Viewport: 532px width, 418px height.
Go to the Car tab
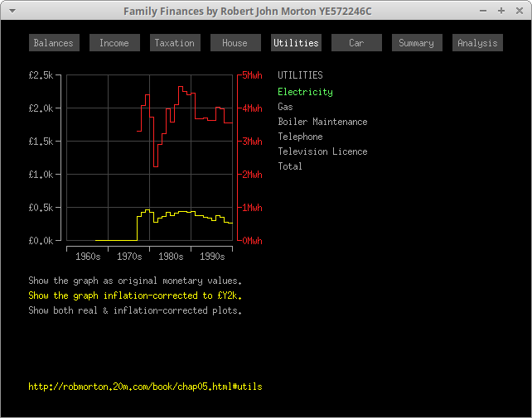(x=356, y=43)
